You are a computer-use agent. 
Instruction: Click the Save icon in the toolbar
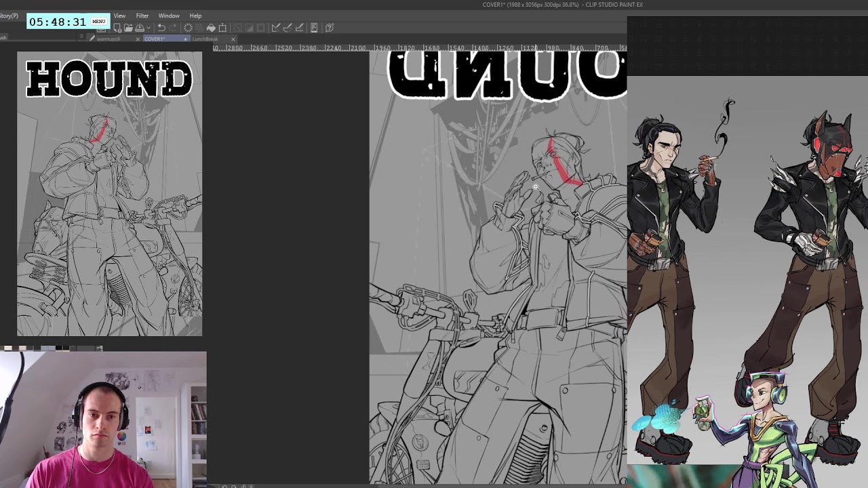[x=139, y=28]
